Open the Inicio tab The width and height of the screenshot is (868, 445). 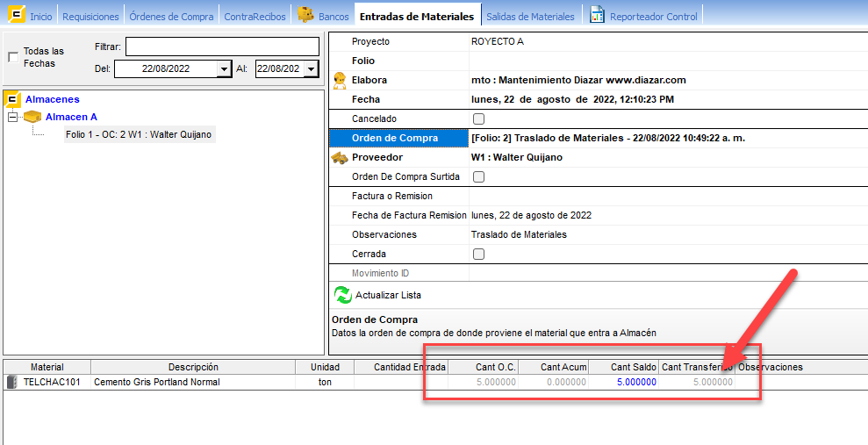(41, 17)
